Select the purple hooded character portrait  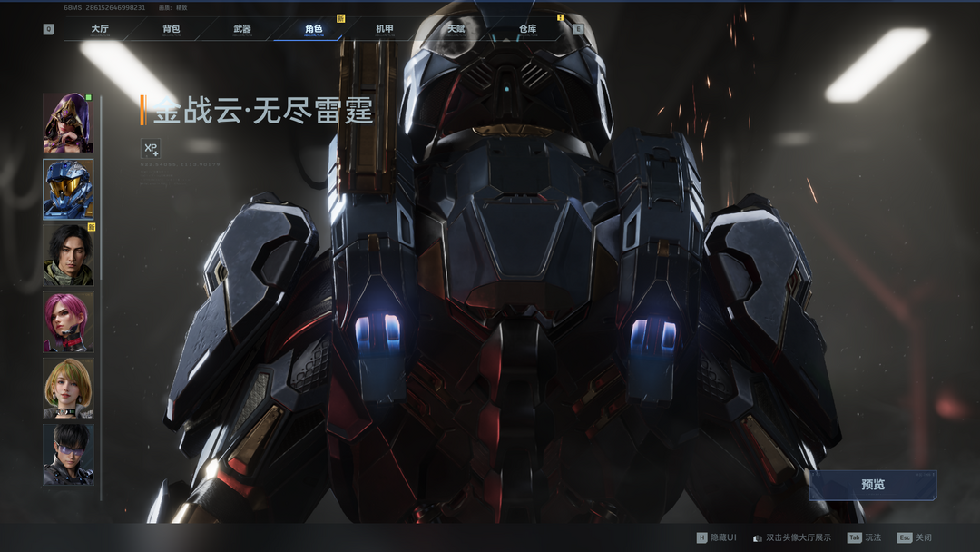coord(68,123)
